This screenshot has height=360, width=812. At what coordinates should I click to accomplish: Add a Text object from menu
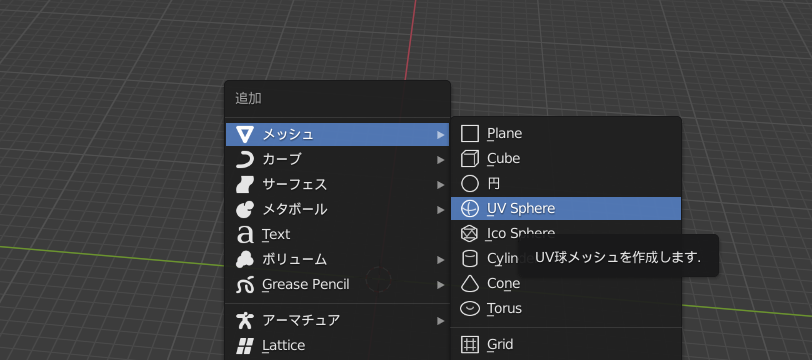tap(338, 234)
